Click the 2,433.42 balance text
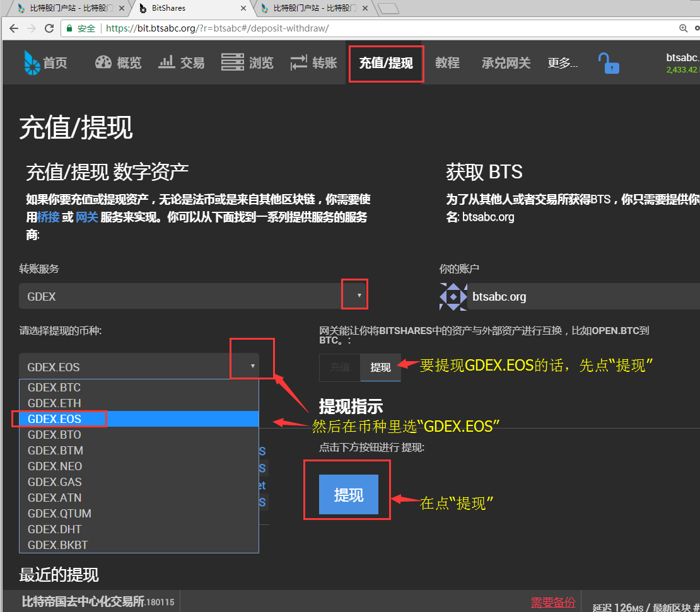This screenshot has width=700, height=612. coord(682,70)
